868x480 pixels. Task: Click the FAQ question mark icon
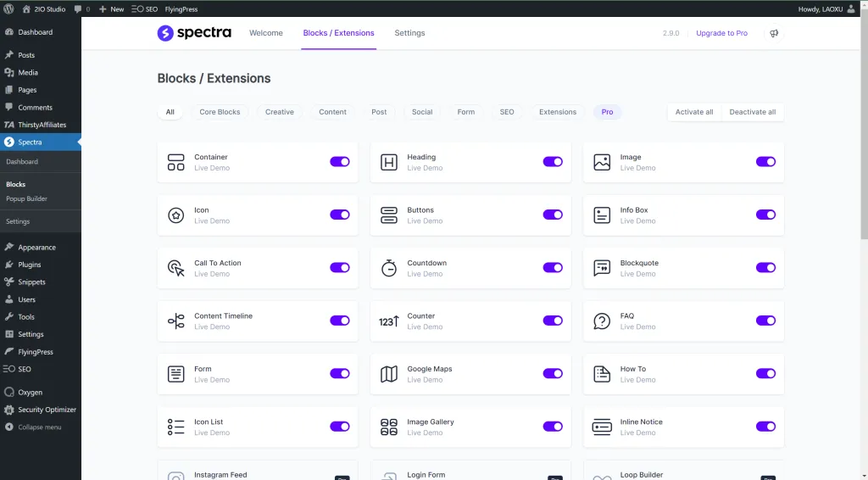[x=602, y=321]
